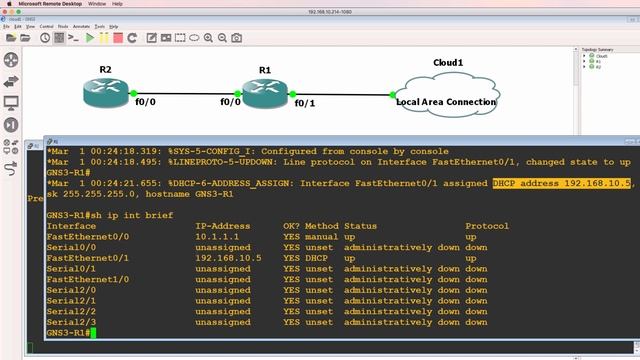Click R1's f0/1 interface label

click(x=304, y=103)
